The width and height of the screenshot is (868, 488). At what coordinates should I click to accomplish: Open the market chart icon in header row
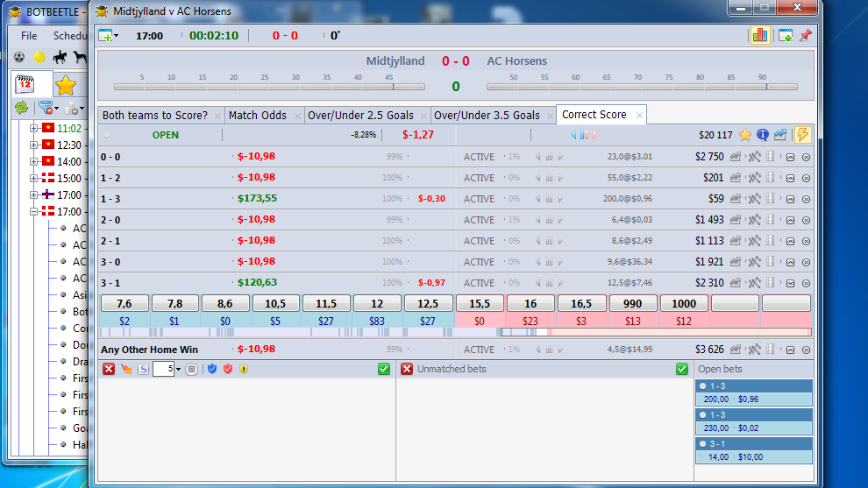click(x=780, y=134)
